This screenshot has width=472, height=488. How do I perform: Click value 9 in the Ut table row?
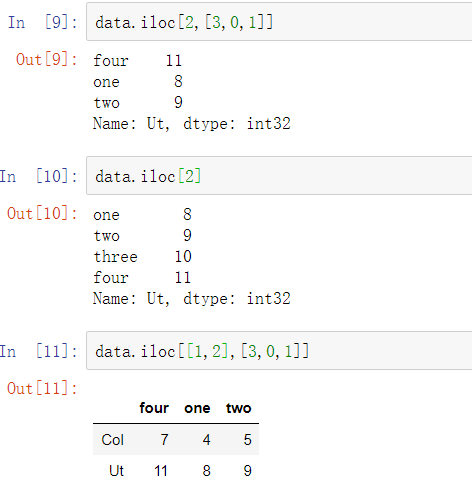click(x=247, y=471)
